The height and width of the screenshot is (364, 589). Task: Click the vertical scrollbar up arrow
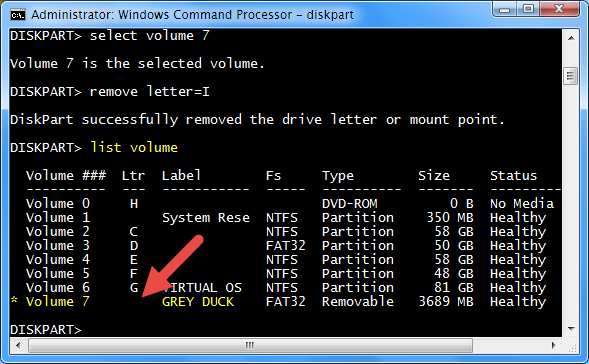pyautogui.click(x=571, y=38)
